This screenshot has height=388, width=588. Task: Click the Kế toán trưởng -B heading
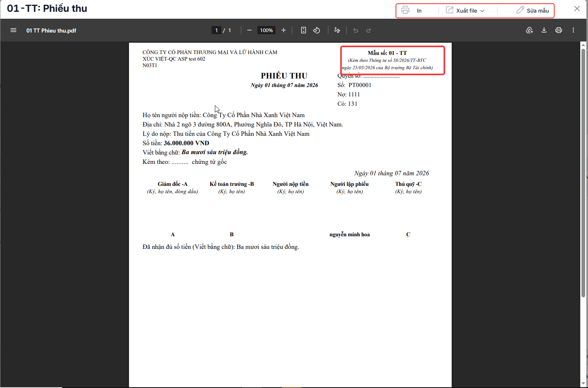(x=232, y=184)
